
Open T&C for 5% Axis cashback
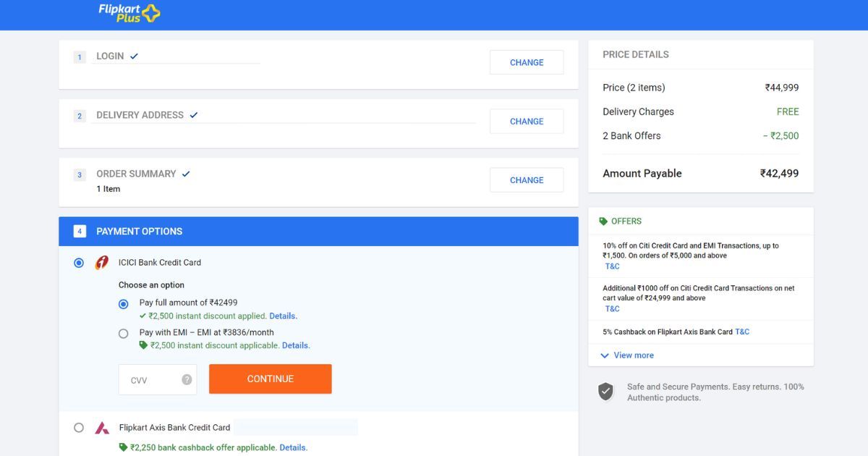click(742, 332)
